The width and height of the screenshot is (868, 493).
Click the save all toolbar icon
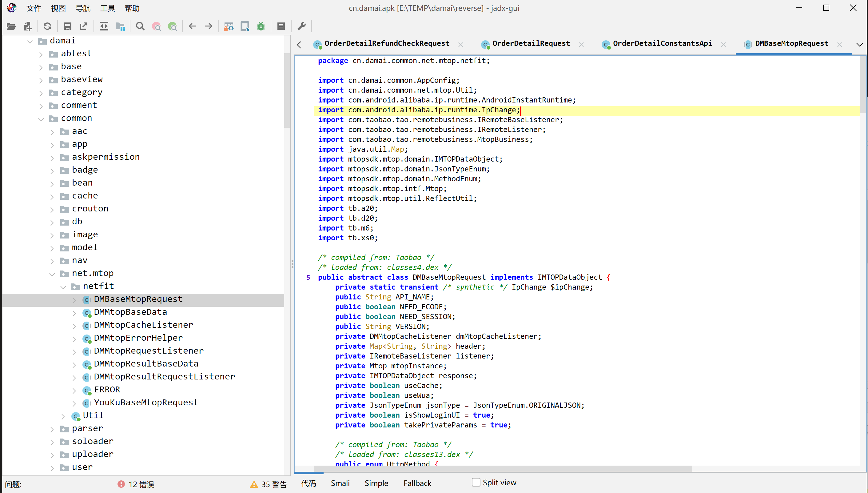(67, 26)
